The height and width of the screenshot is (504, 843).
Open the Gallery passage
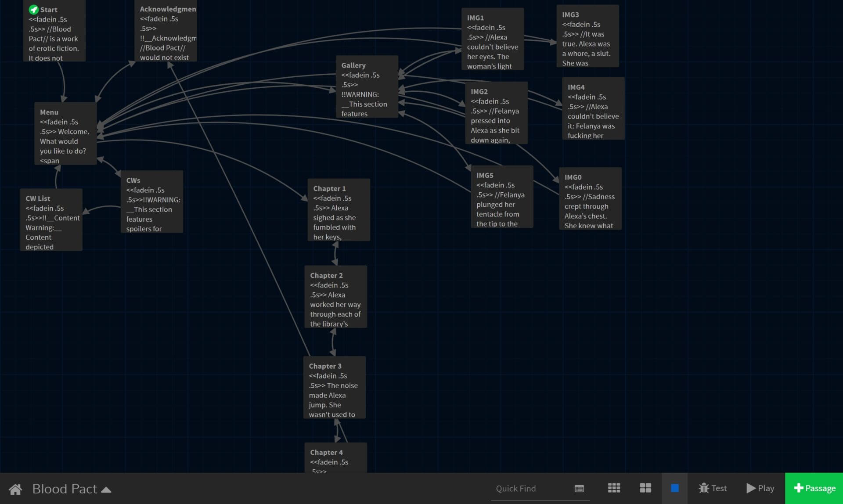click(x=367, y=86)
